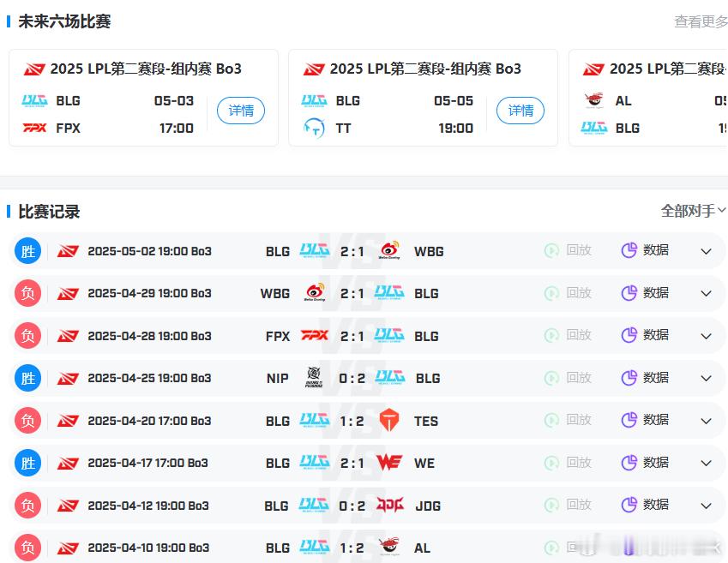Open 数据 stats for 2025-04-20 match
This screenshot has width=728, height=563.
click(645, 420)
